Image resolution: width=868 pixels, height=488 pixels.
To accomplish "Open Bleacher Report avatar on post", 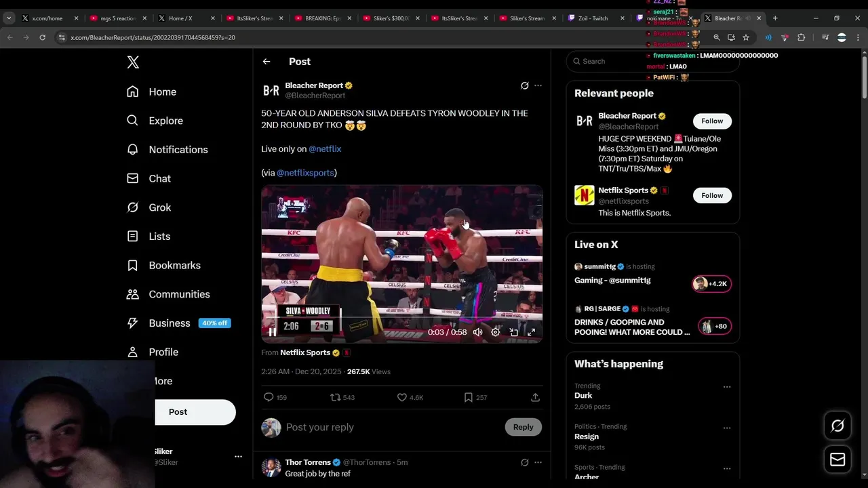I will tap(271, 90).
